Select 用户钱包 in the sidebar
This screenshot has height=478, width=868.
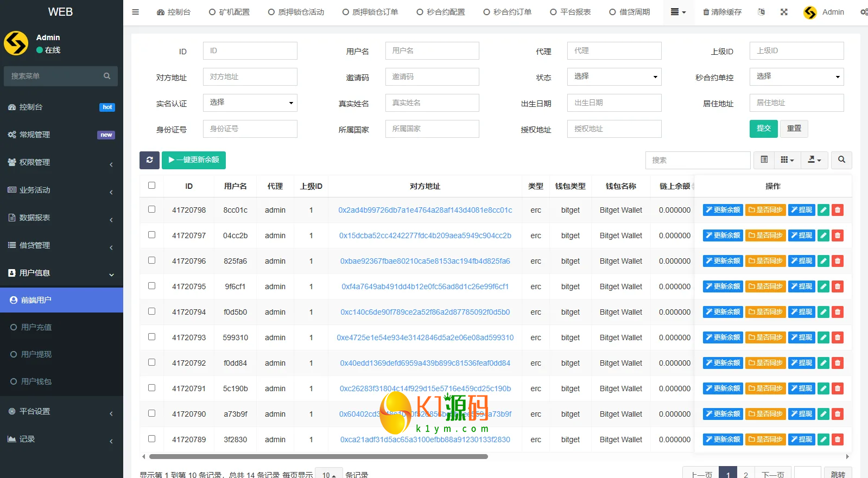pos(61,381)
